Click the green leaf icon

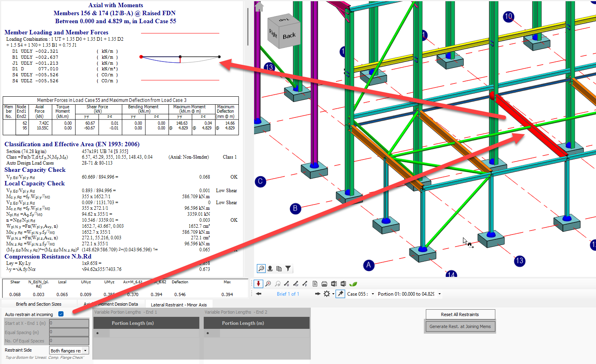pyautogui.click(x=353, y=284)
